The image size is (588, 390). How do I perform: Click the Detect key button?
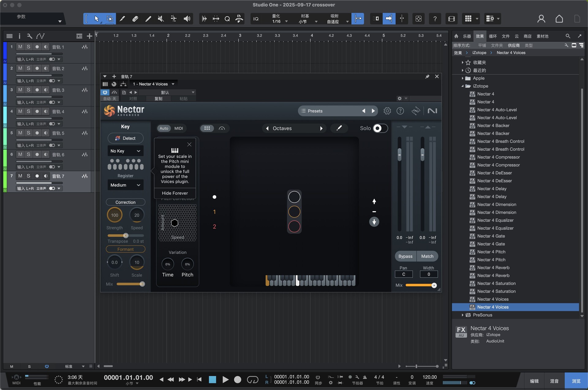[125, 138]
